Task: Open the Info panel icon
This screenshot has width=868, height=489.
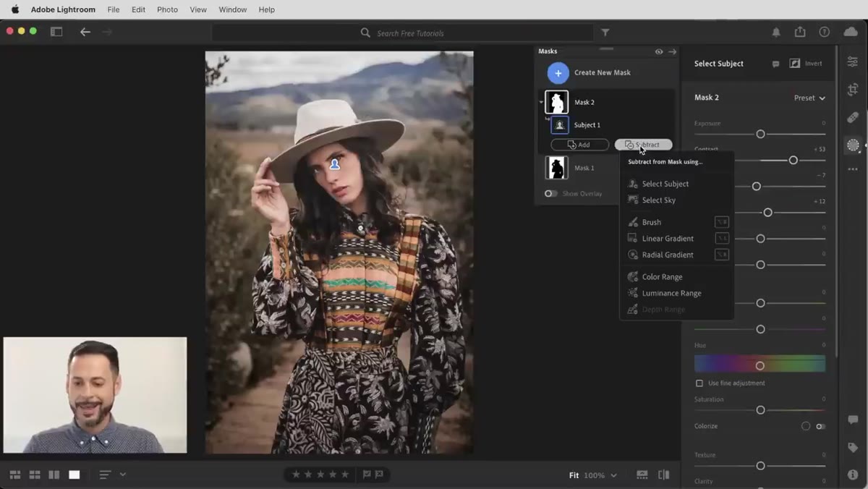Action: click(x=853, y=475)
